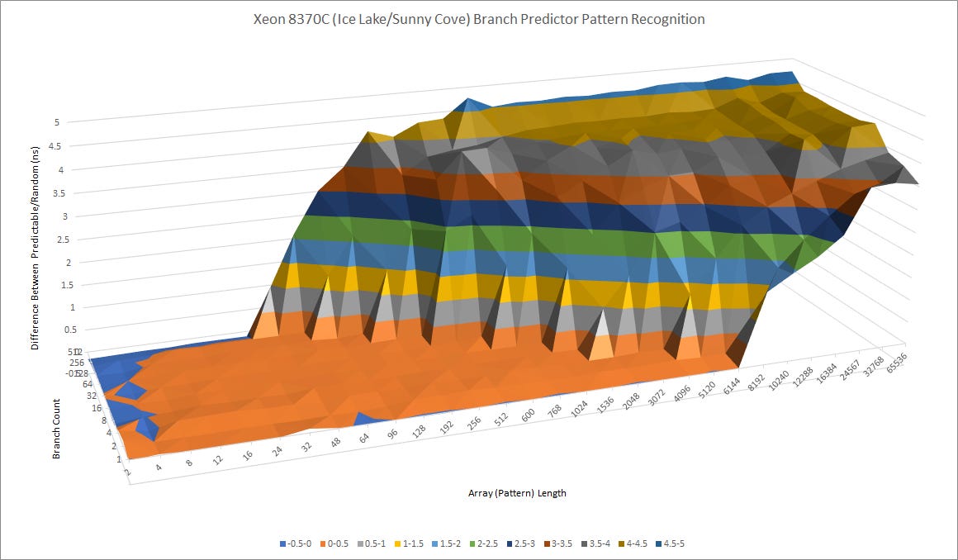Screen dimensions: 958x560
Task: Click array length label '3072'
Action: pos(657,397)
